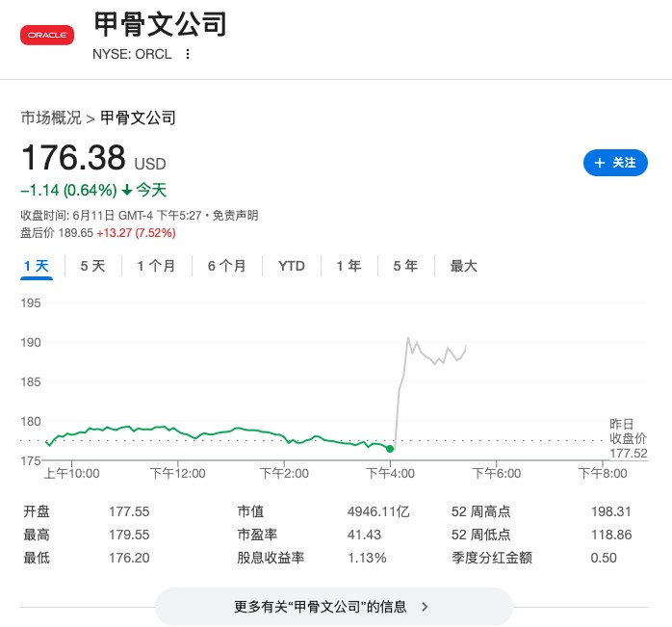
Task: Click the 52 周高点 value 198.31
Action: [x=611, y=511]
